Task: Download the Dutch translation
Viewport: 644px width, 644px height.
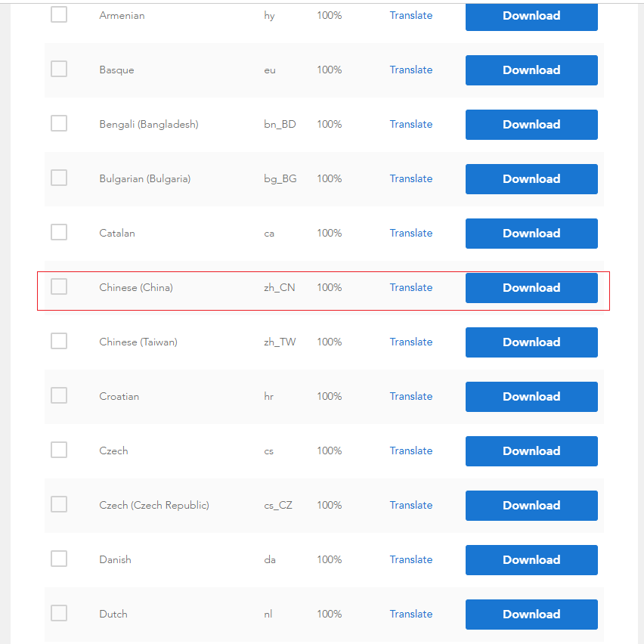Action: tap(531, 615)
